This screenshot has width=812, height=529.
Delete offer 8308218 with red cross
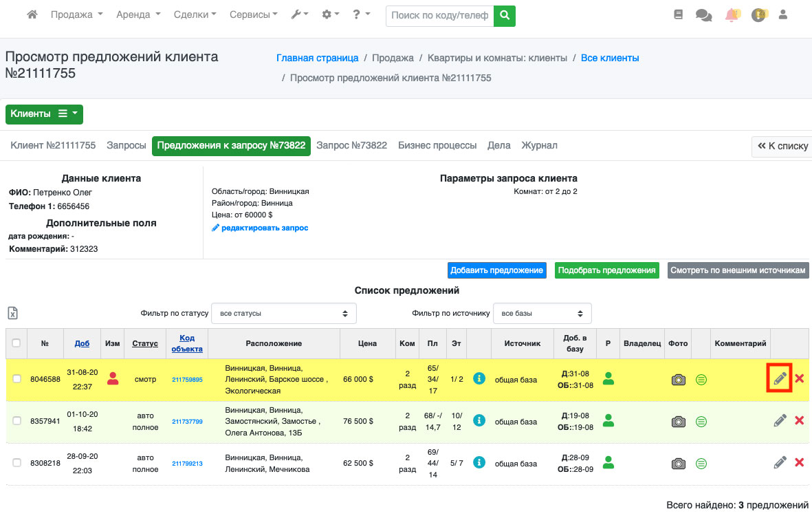pos(799,463)
